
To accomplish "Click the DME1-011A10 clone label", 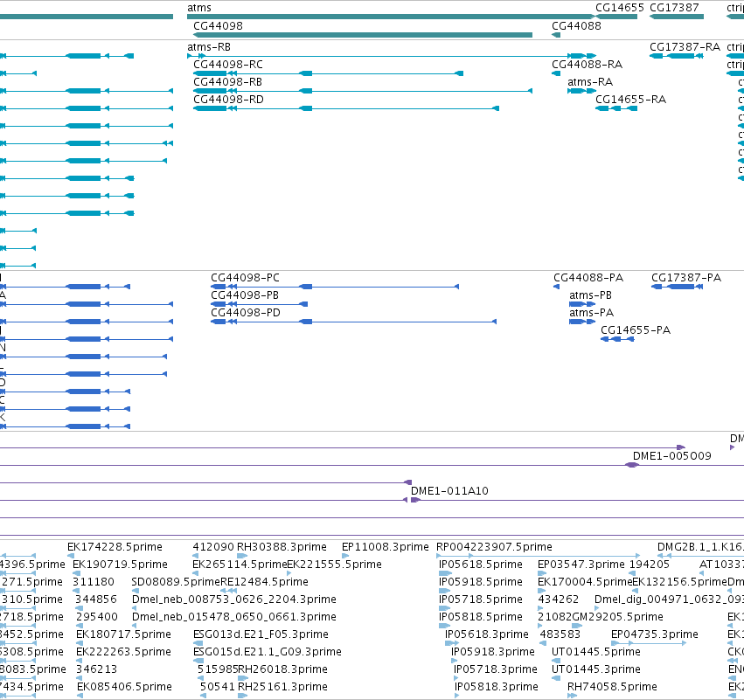I will point(449,491).
